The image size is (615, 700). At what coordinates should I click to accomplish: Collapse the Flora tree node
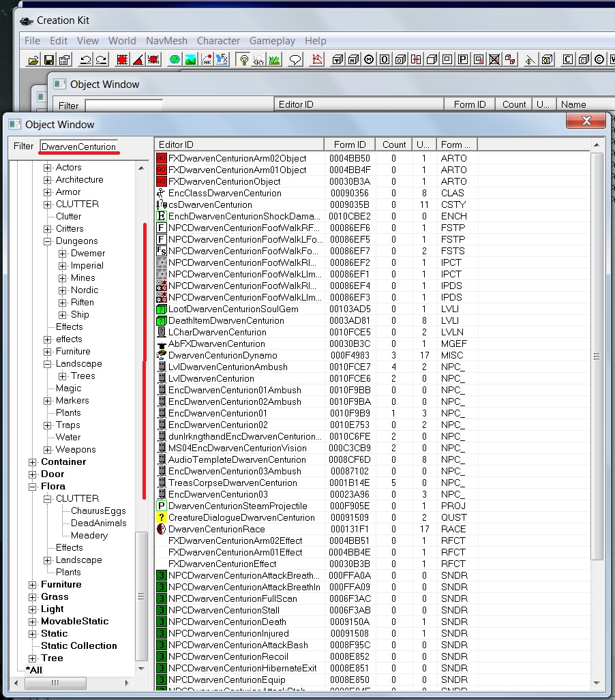click(x=33, y=487)
